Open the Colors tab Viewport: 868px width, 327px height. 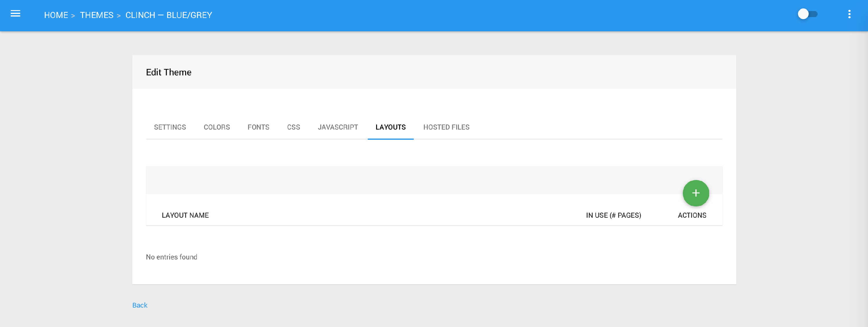(x=217, y=127)
